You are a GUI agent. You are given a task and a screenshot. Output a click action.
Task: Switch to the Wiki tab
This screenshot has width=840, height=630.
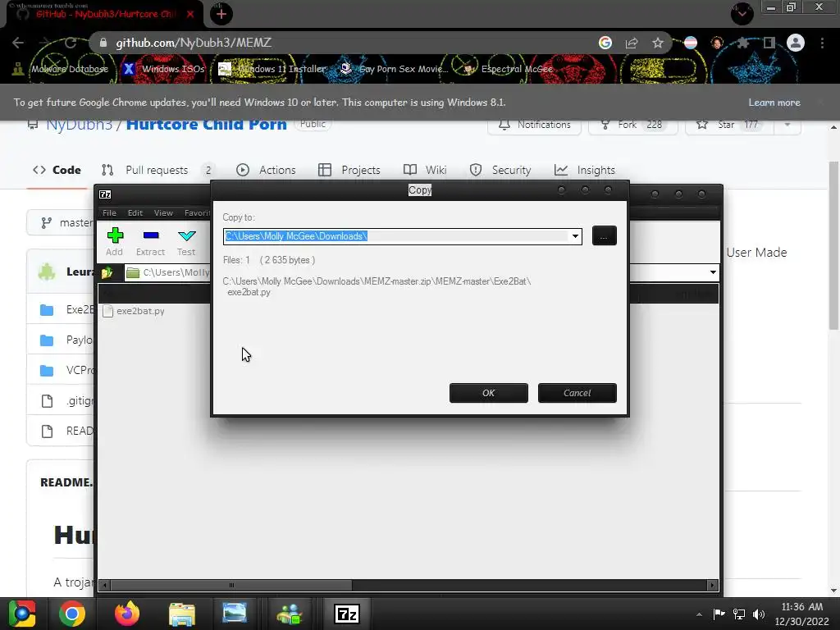pos(425,170)
